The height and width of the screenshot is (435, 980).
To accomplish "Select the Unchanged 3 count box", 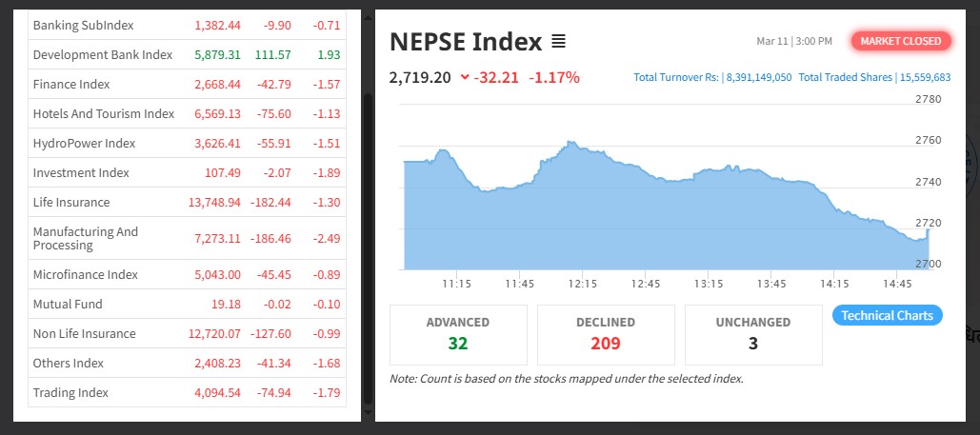I will 752,334.
